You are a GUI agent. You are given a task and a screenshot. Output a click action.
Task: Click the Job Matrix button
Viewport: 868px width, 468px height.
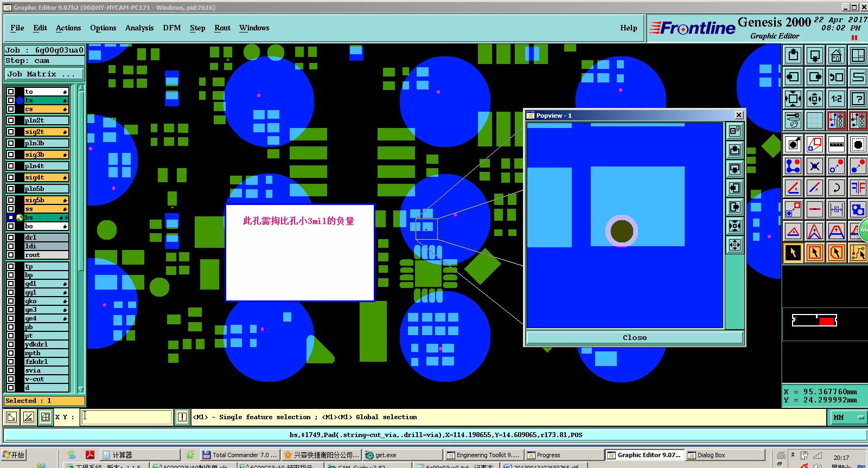(44, 74)
